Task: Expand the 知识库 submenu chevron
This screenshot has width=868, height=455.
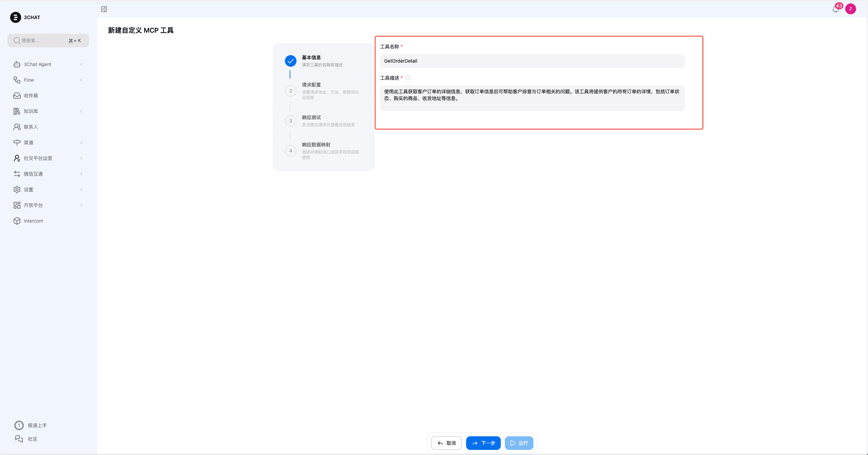Action: click(81, 111)
